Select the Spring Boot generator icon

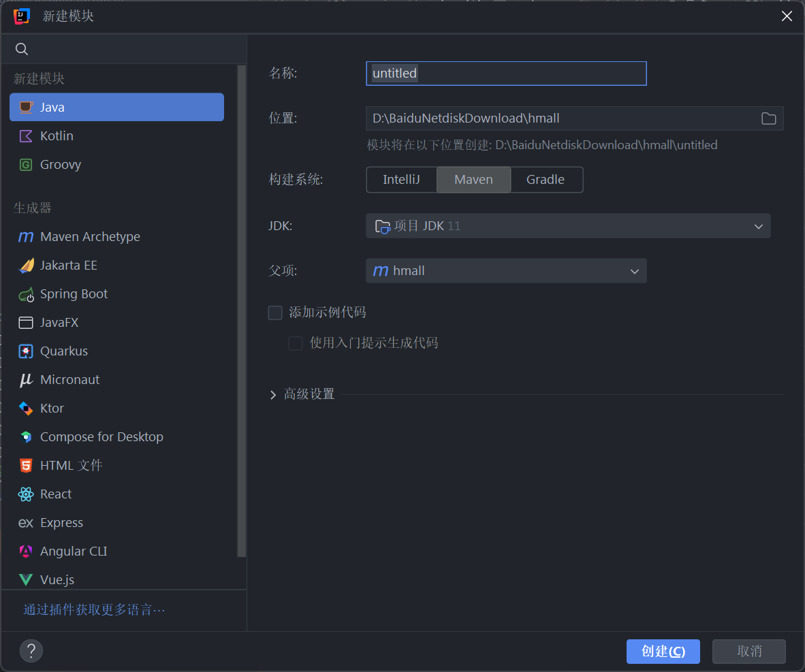(x=26, y=294)
